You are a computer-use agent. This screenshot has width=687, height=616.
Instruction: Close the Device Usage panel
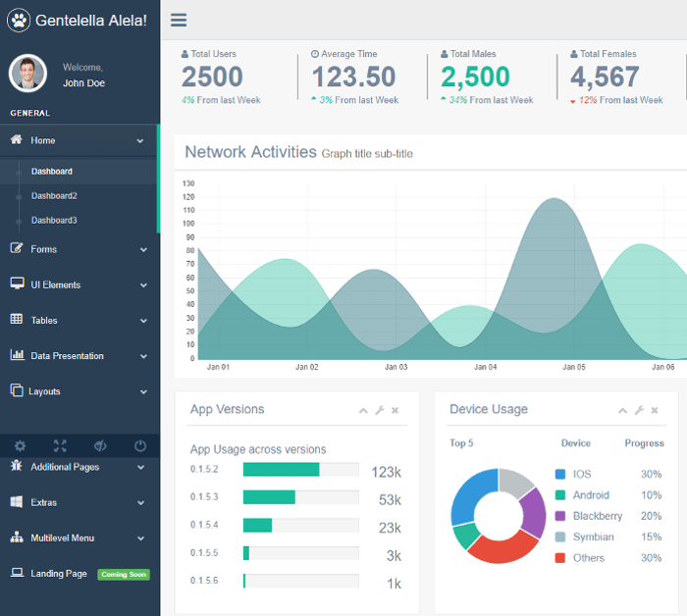[x=654, y=410]
